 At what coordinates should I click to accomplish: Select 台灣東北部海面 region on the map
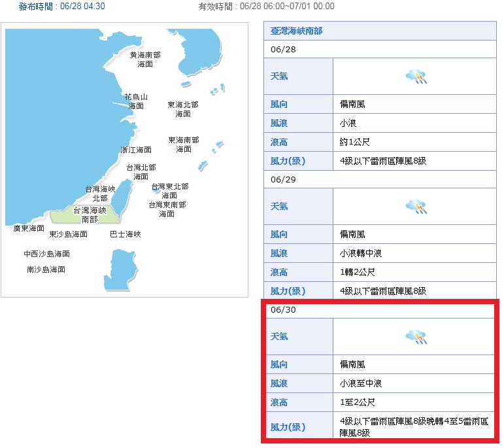click(170, 191)
